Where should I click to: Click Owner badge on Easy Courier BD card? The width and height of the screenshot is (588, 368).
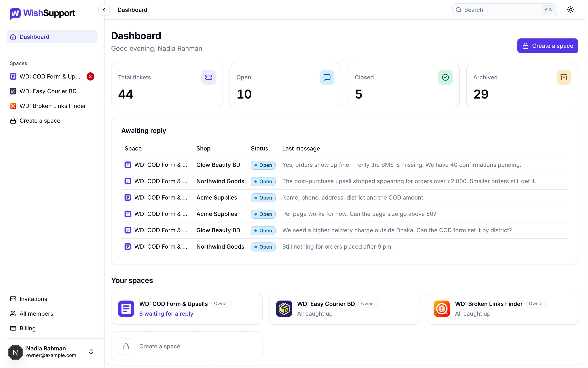(x=368, y=304)
